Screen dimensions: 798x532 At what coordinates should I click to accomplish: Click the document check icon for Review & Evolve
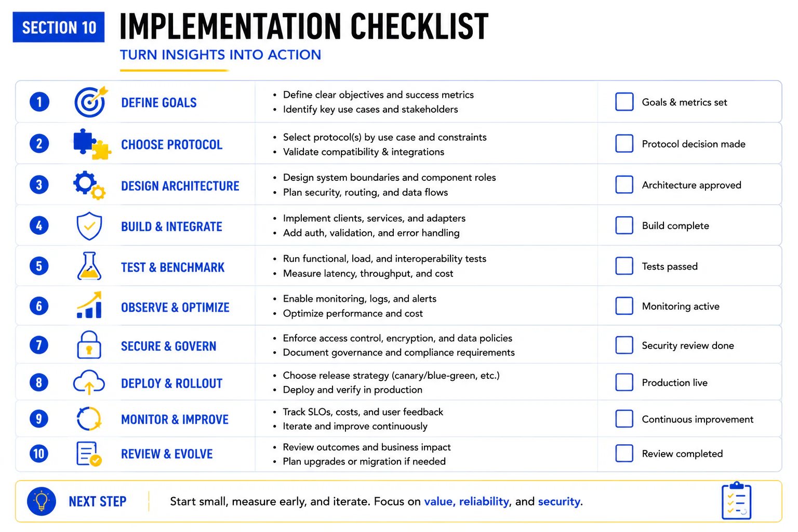coord(89,454)
